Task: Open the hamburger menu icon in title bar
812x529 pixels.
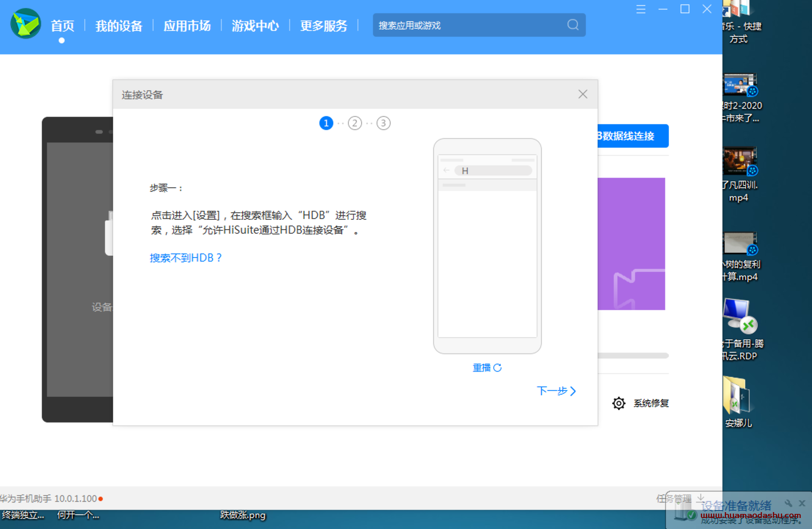Action: point(641,9)
